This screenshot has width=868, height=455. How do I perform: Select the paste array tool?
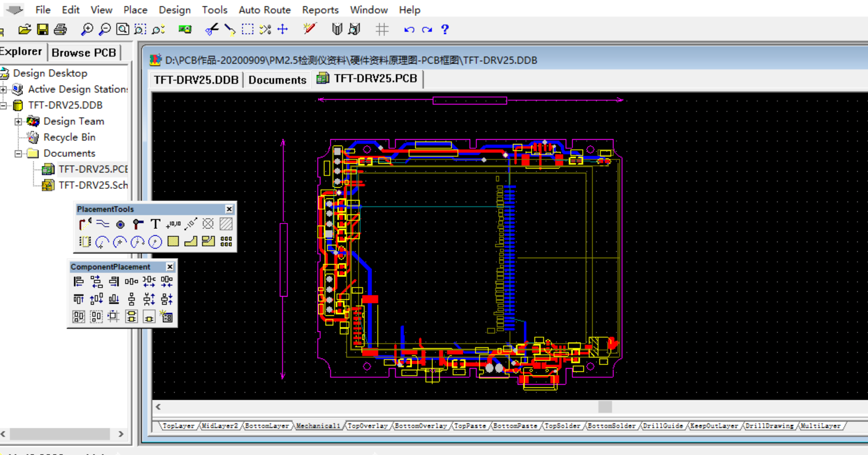226,242
